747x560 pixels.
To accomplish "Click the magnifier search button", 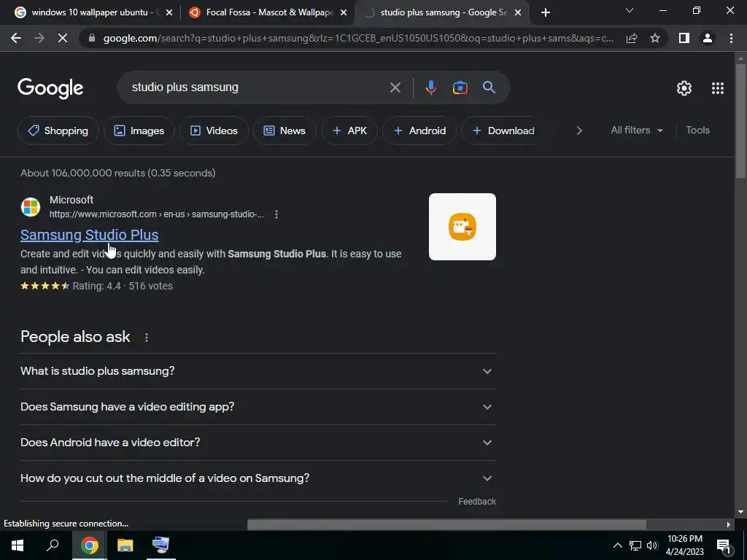I will pyautogui.click(x=489, y=87).
